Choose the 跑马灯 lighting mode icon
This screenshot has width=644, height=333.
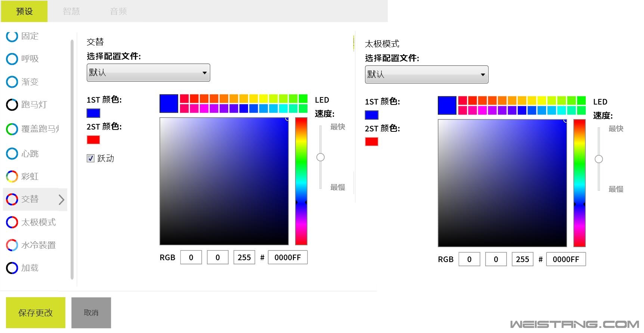tap(12, 105)
